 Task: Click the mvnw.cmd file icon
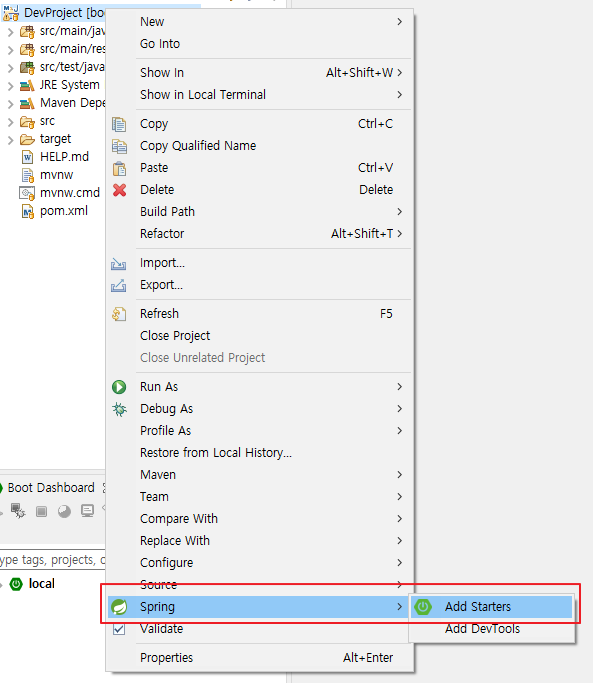coord(27,193)
